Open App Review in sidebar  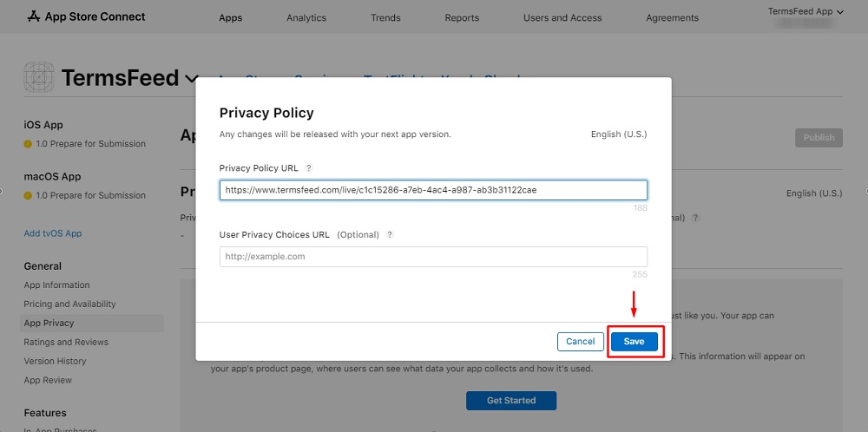(48, 381)
